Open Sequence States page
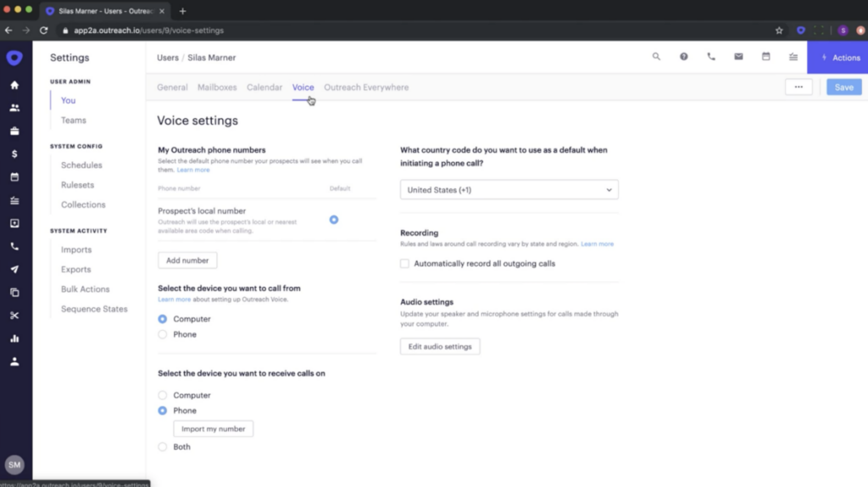 (x=94, y=309)
